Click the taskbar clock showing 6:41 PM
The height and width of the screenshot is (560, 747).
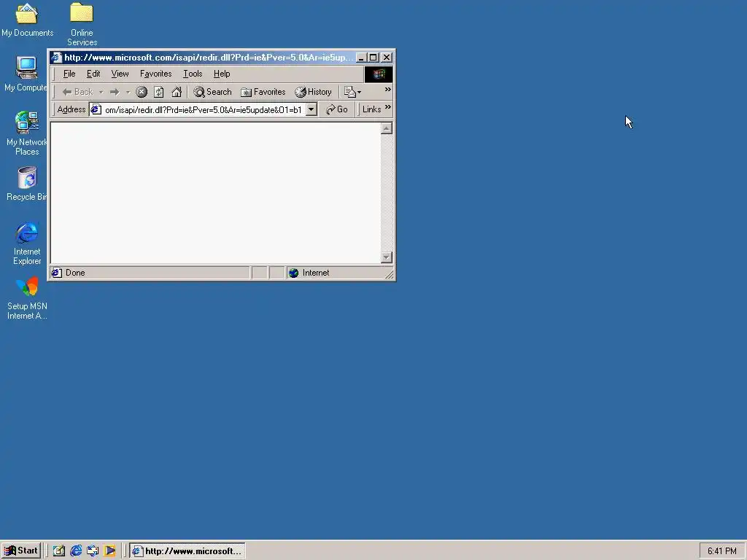pyautogui.click(x=722, y=551)
